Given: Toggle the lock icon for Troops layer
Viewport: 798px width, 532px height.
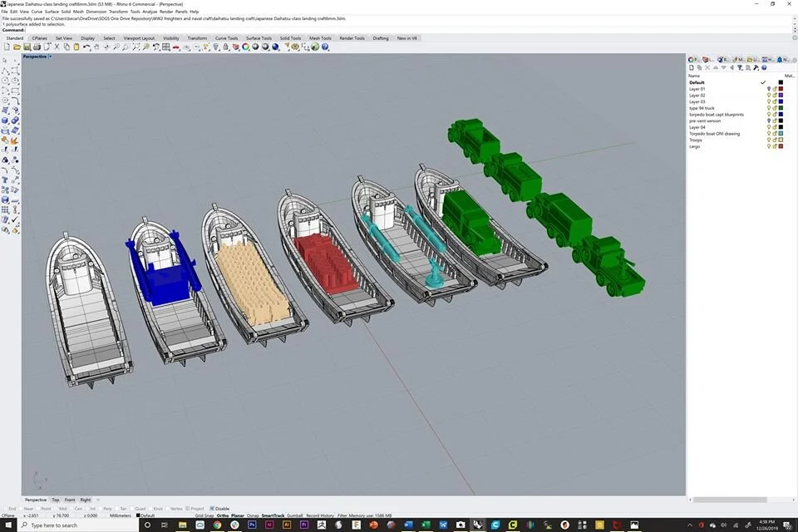Looking at the screenshot, I should 775,140.
